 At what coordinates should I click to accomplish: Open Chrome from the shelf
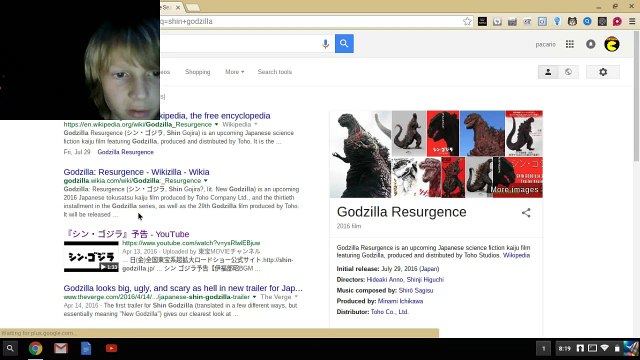[x=36, y=349]
